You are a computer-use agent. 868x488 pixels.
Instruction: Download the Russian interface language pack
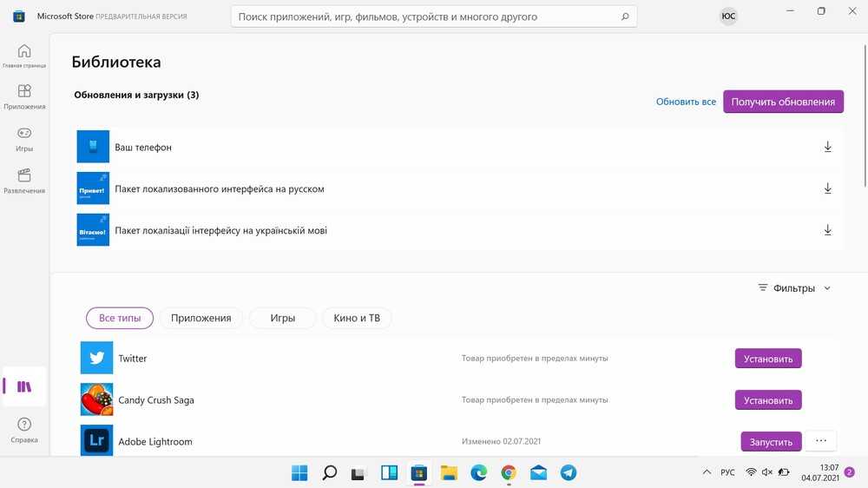(x=827, y=188)
